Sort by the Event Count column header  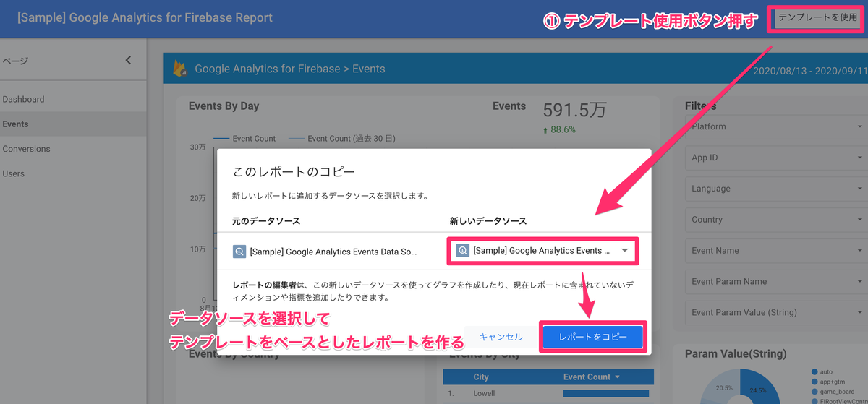592,377
